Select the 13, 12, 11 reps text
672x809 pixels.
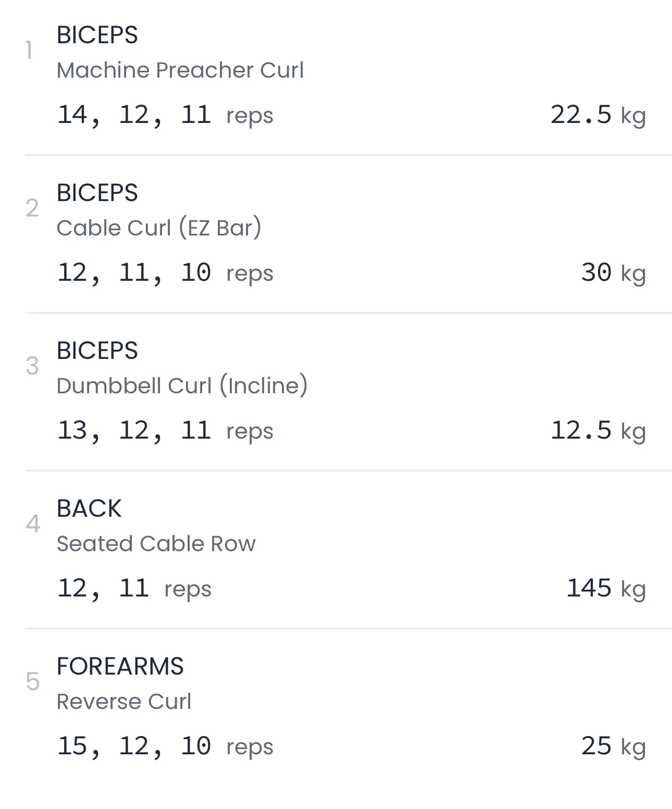[x=165, y=431]
